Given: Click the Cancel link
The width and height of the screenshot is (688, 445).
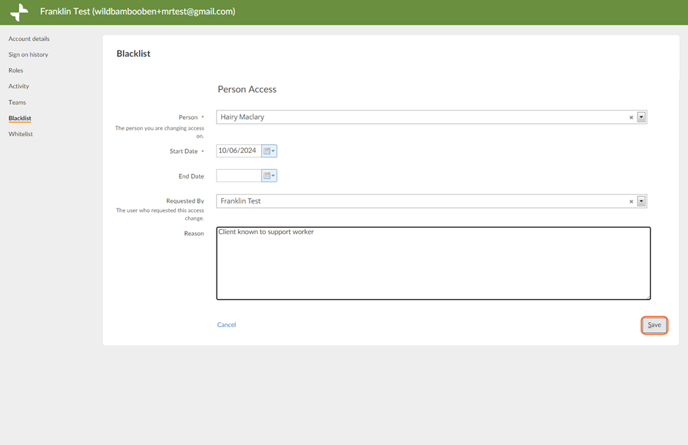Looking at the screenshot, I should click(226, 325).
